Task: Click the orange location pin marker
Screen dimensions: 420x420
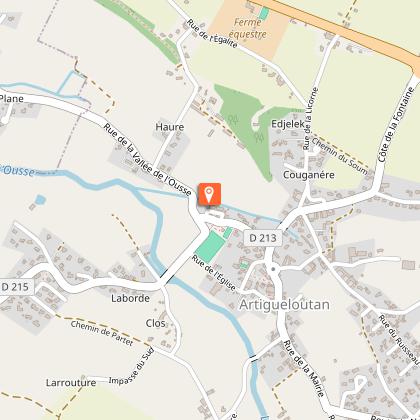Action: [x=209, y=194]
